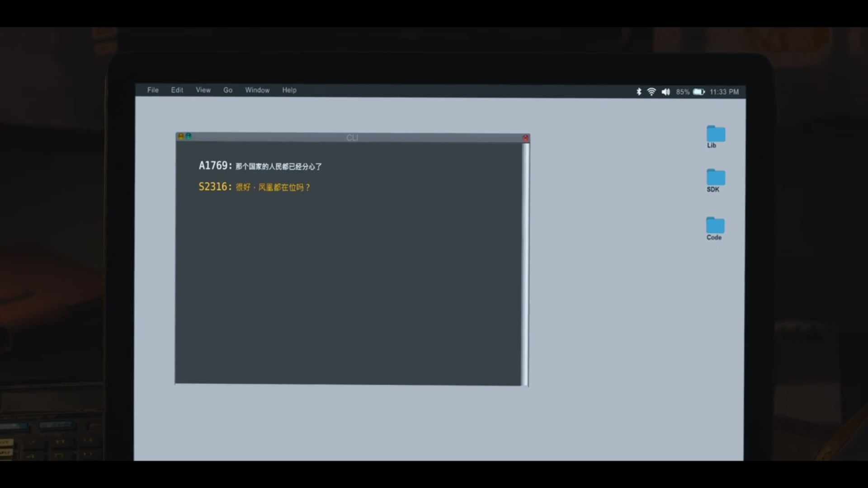868x488 pixels.
Task: Open the Edit menu
Action: [x=177, y=90]
